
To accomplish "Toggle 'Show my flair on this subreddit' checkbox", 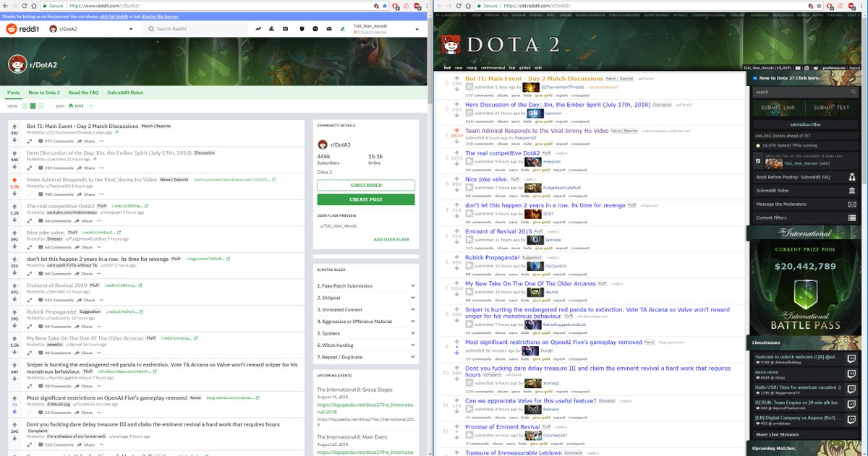I will tap(758, 160).
